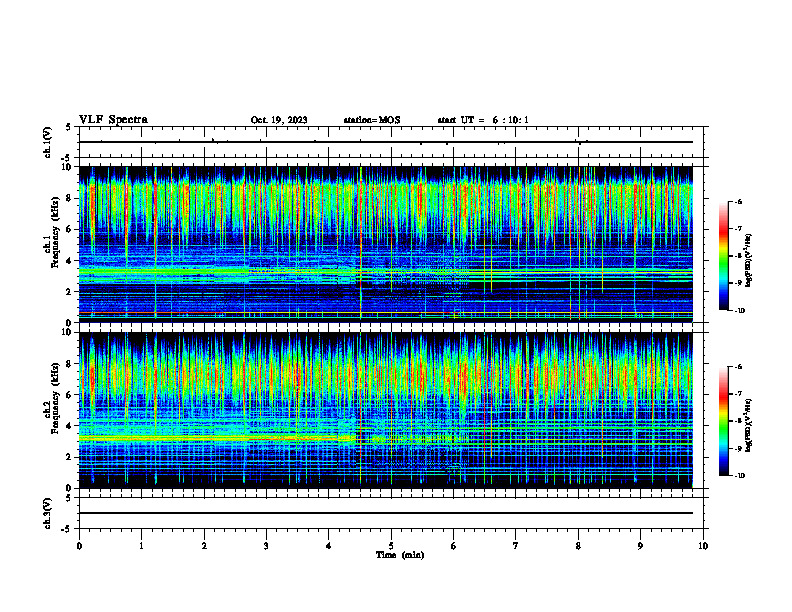Image resolution: width=792 pixels, height=612 pixels.
Task: Click the ch.2 color bar "log(PSD)" units label
Action: [749, 425]
